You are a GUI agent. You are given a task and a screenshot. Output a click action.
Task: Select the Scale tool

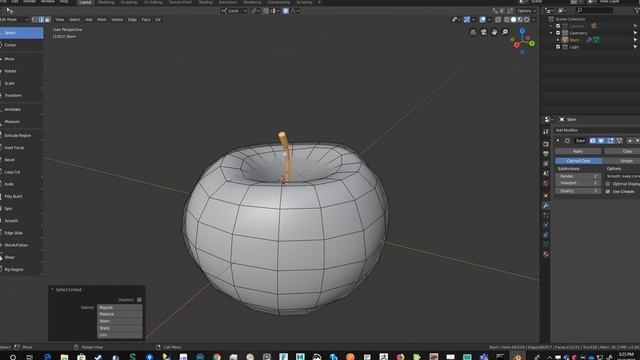[21, 83]
